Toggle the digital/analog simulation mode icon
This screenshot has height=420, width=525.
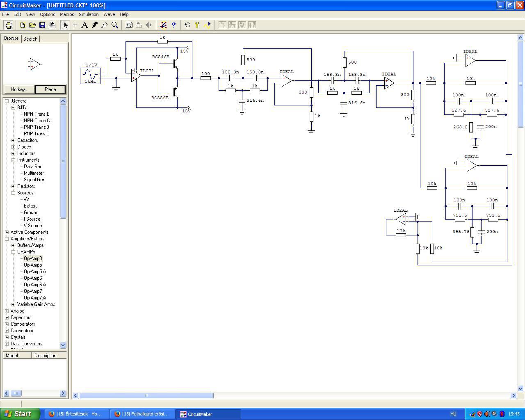(x=164, y=25)
